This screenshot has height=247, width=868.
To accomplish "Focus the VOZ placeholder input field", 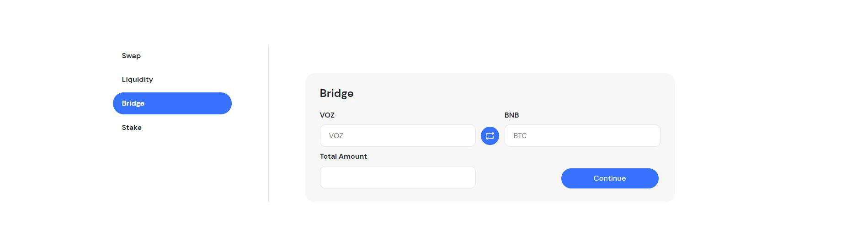I will [397, 136].
